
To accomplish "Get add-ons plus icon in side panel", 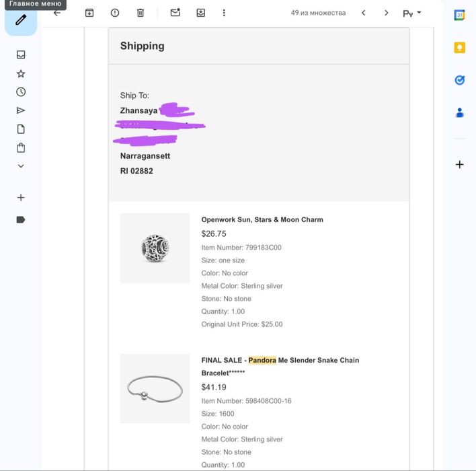I will tap(459, 164).
